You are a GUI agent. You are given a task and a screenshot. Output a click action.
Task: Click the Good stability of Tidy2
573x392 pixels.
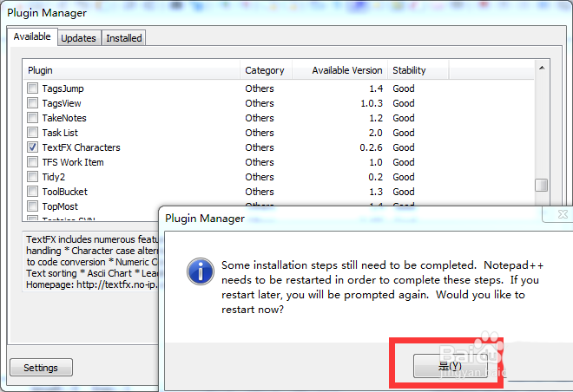pos(404,177)
